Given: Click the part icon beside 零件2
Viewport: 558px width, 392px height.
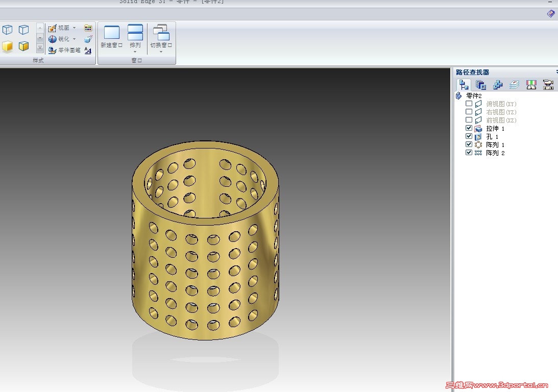Looking at the screenshot, I should click(459, 95).
